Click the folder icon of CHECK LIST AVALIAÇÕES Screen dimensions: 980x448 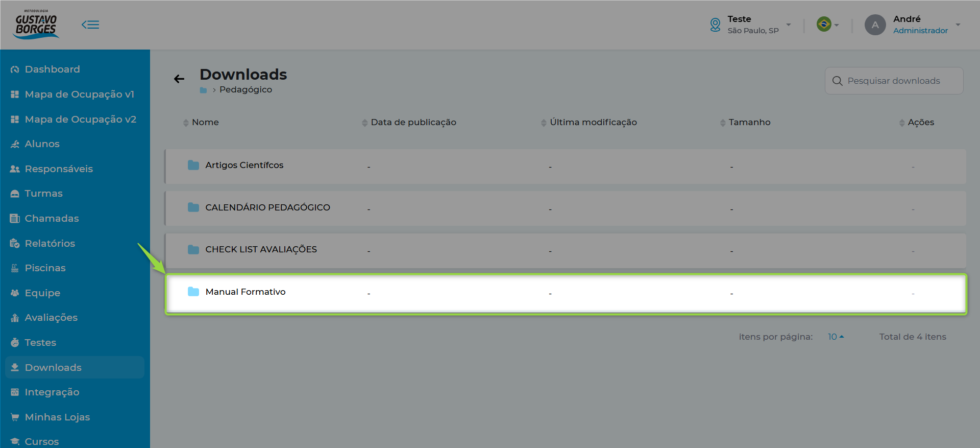[193, 249]
